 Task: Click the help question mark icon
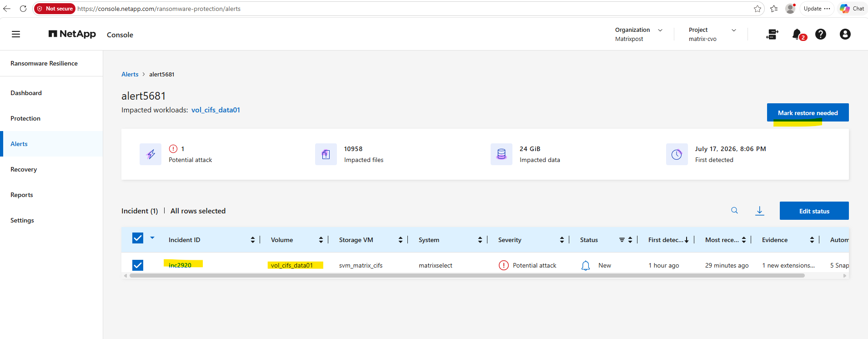pos(820,34)
